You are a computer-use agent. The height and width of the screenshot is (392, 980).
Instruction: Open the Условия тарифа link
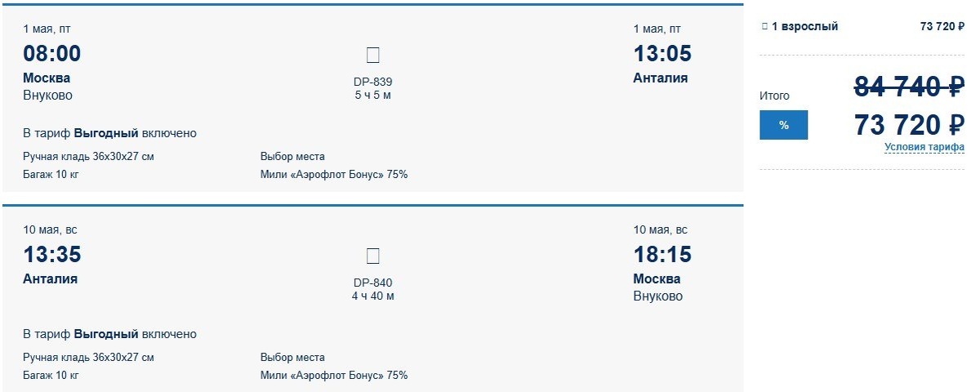(924, 147)
